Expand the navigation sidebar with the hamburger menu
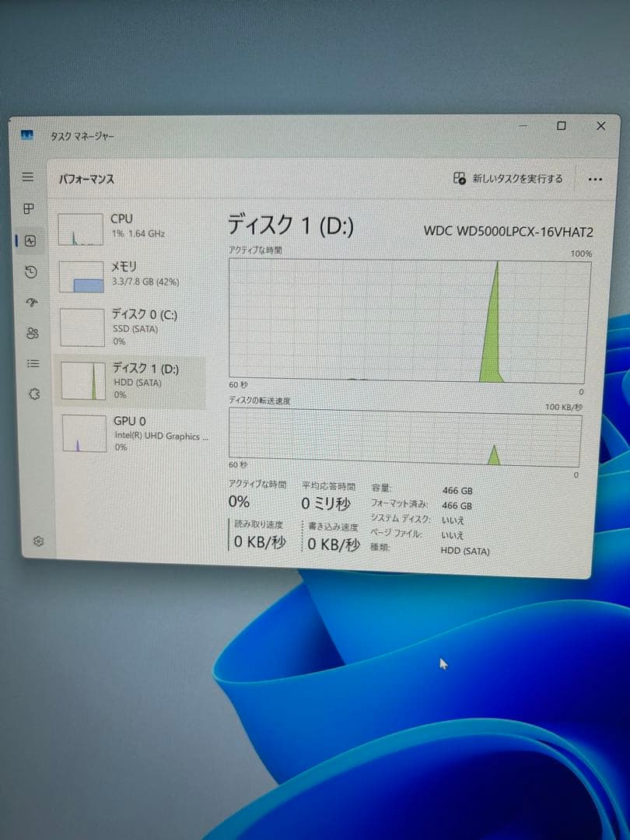This screenshot has height=840, width=630. tap(28, 177)
